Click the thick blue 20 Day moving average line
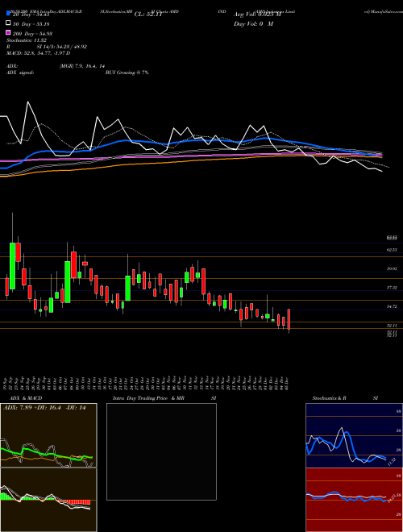Screen dimensions: 403x532 click(x=190, y=141)
